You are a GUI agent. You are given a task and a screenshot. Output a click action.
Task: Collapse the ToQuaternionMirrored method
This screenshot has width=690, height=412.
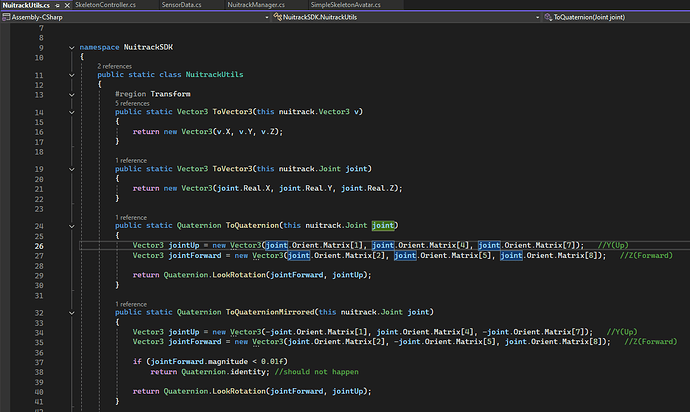tap(70, 311)
